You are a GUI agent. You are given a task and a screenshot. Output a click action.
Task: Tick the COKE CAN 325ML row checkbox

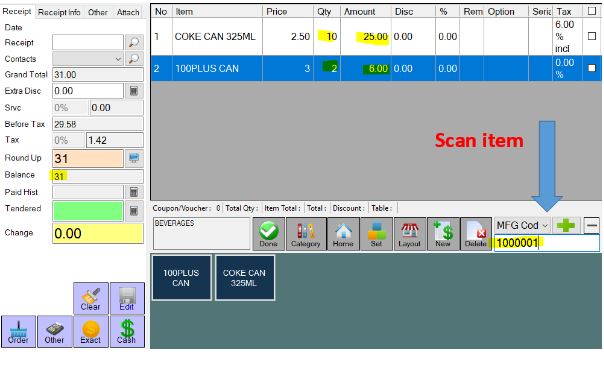tap(592, 36)
